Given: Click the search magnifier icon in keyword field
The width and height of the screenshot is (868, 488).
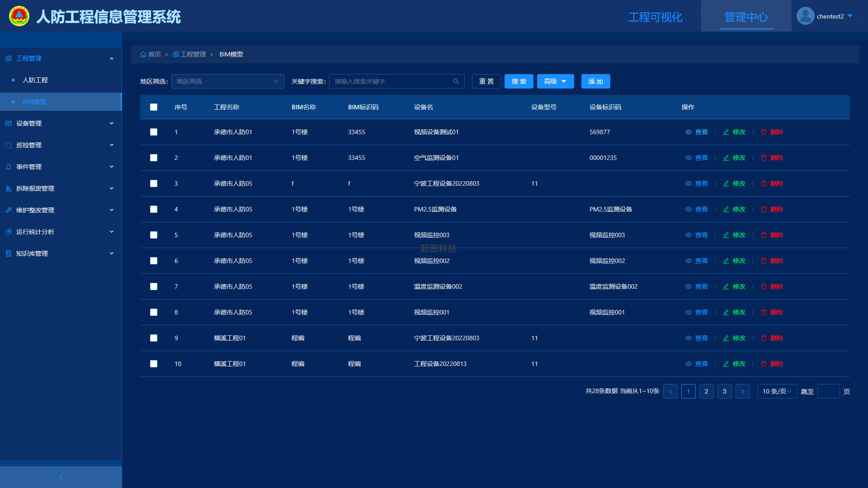Looking at the screenshot, I should pyautogui.click(x=456, y=81).
